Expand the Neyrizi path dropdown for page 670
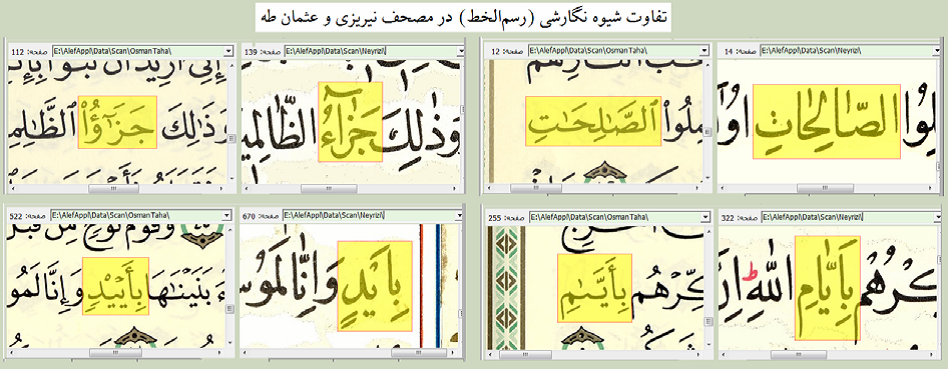This screenshot has width=948, height=369. pos(459,214)
